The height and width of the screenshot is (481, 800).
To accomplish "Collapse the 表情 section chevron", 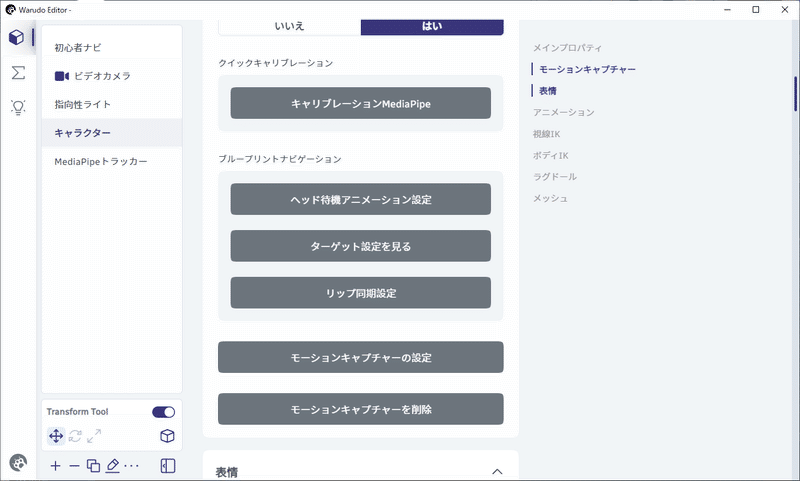I will pyautogui.click(x=497, y=472).
